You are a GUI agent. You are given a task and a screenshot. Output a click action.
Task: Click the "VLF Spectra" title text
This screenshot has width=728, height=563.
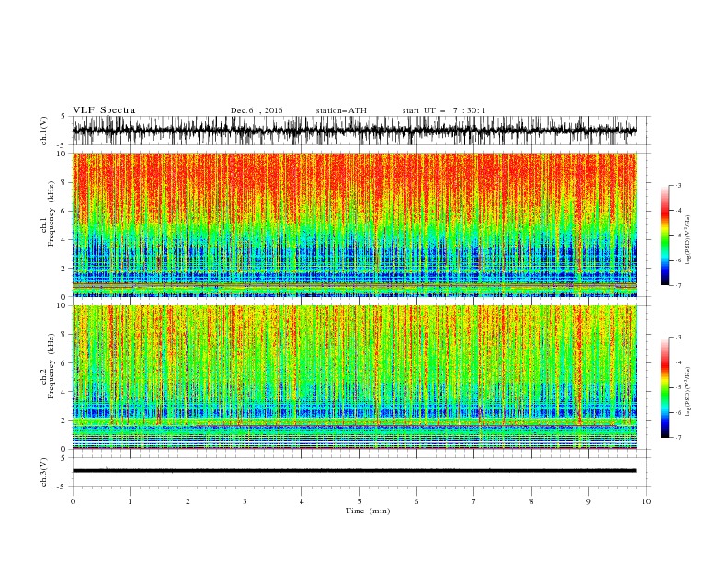click(x=104, y=110)
